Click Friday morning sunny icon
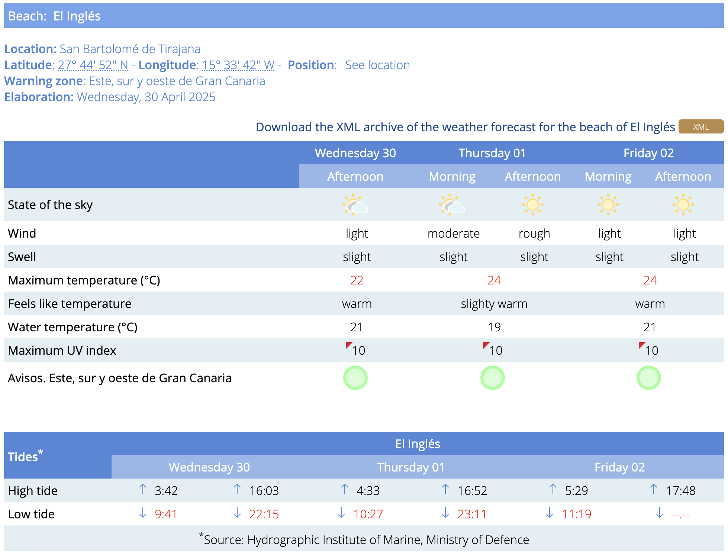 pyautogui.click(x=608, y=205)
